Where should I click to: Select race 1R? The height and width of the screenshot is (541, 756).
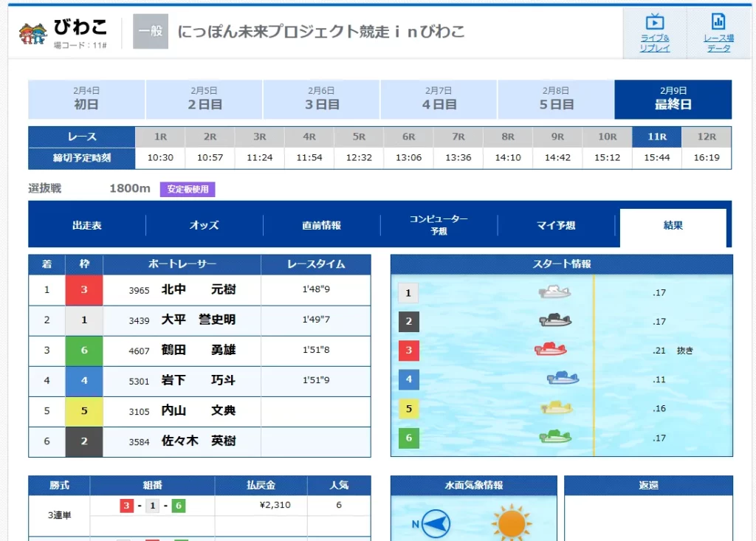tap(159, 136)
